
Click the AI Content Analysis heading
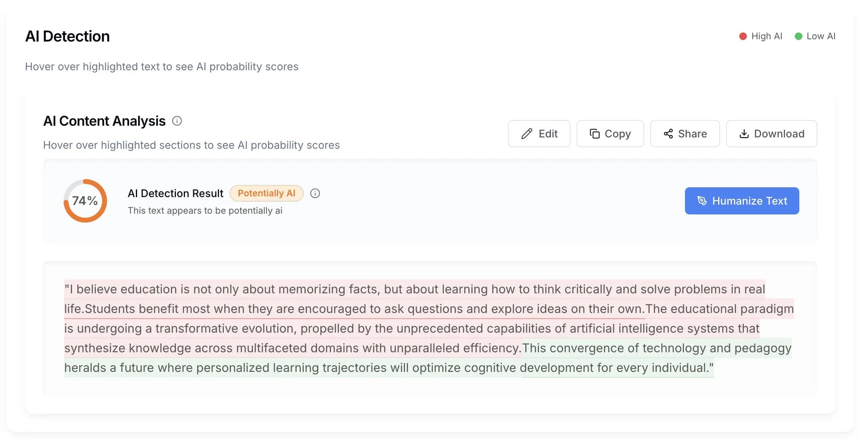104,121
